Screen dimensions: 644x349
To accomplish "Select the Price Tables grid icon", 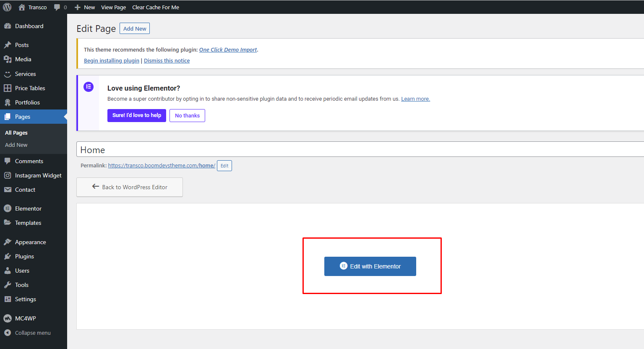I will tap(8, 88).
